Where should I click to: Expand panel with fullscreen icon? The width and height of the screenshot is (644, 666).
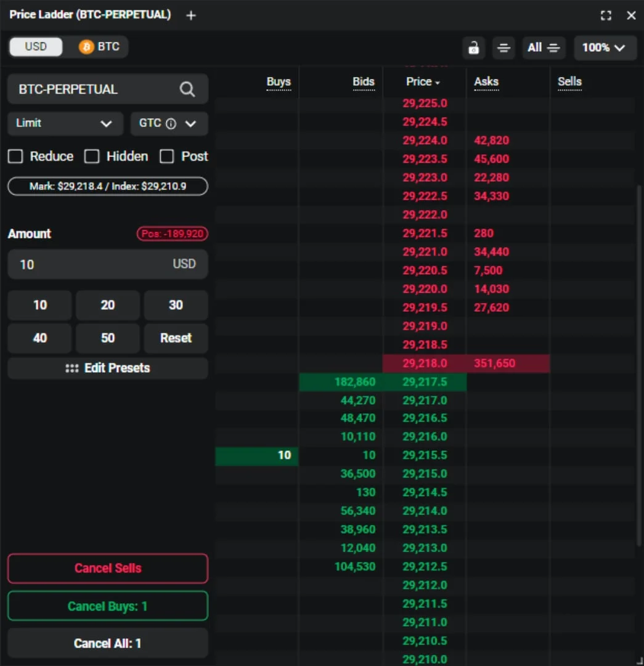(606, 15)
